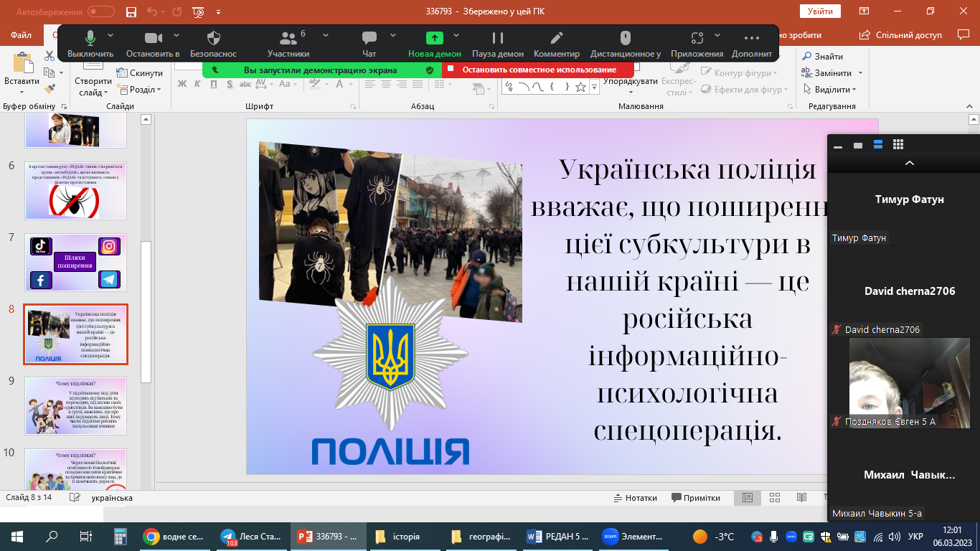Open Windows Start menu

click(17, 537)
